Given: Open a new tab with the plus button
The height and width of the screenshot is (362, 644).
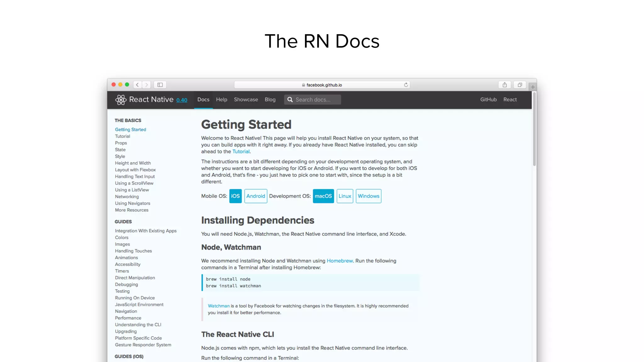Looking at the screenshot, I should 533,87.
